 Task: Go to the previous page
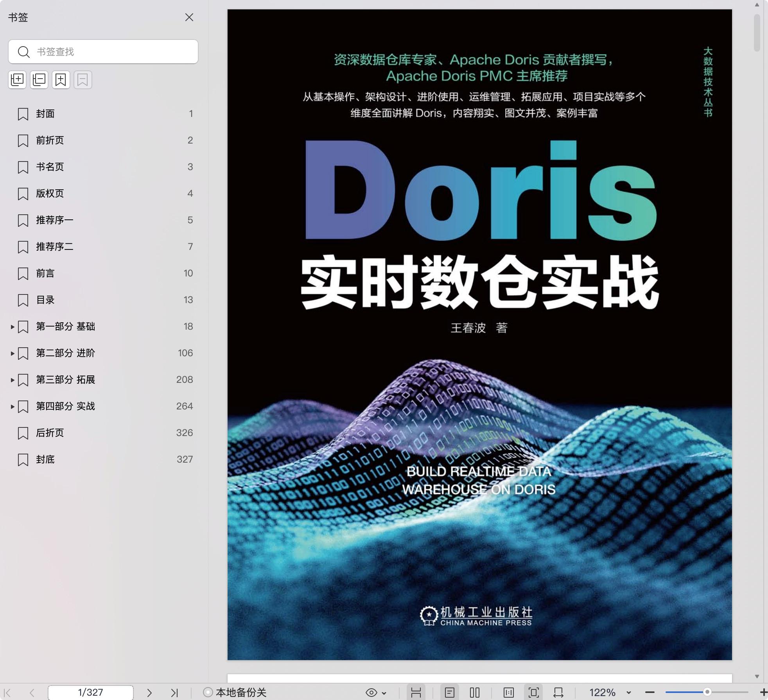click(32, 693)
